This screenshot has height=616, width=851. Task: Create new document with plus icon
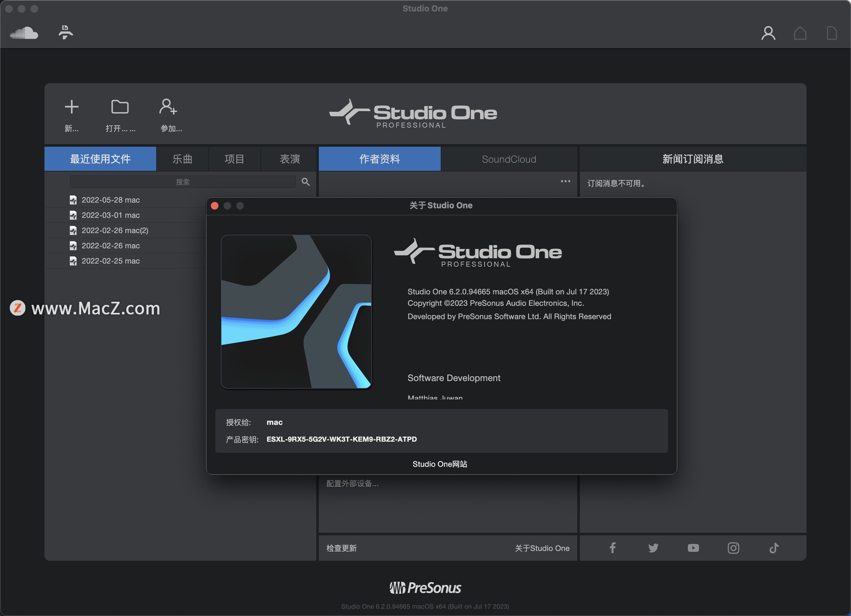pyautogui.click(x=72, y=107)
